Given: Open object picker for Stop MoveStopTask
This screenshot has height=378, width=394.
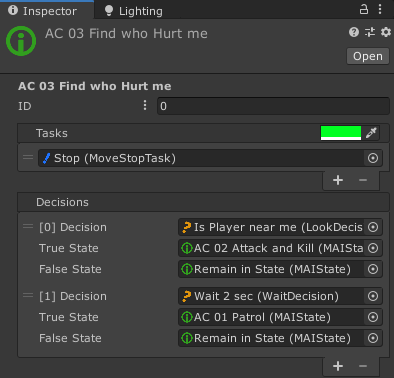Looking at the screenshot, I should pos(373,158).
